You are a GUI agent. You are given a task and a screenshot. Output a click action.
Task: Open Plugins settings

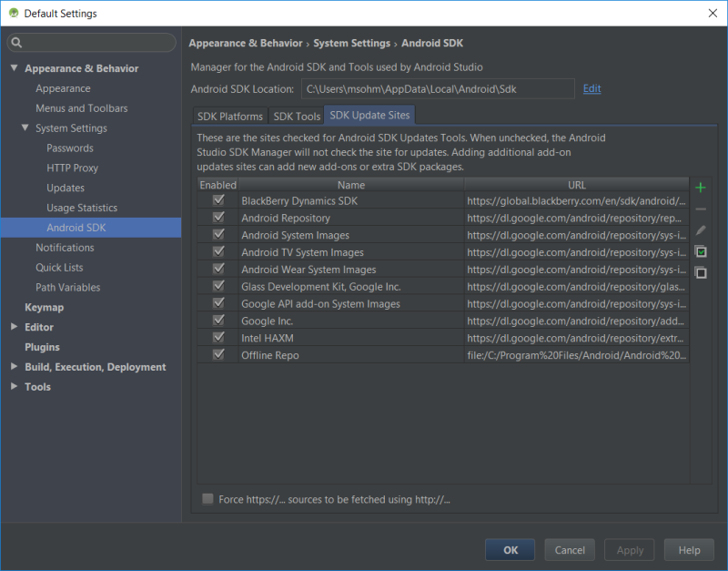coord(42,347)
